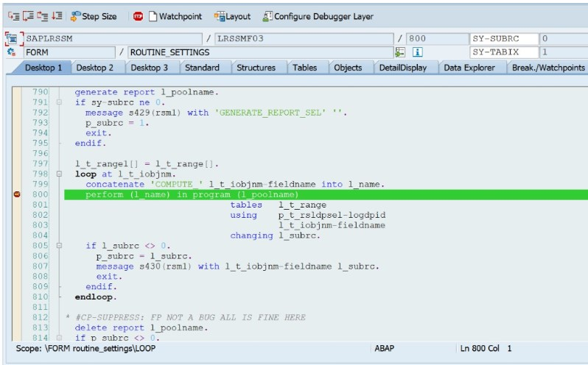Open the Layout toolbar button
This screenshot has height=365, width=588.
click(233, 16)
